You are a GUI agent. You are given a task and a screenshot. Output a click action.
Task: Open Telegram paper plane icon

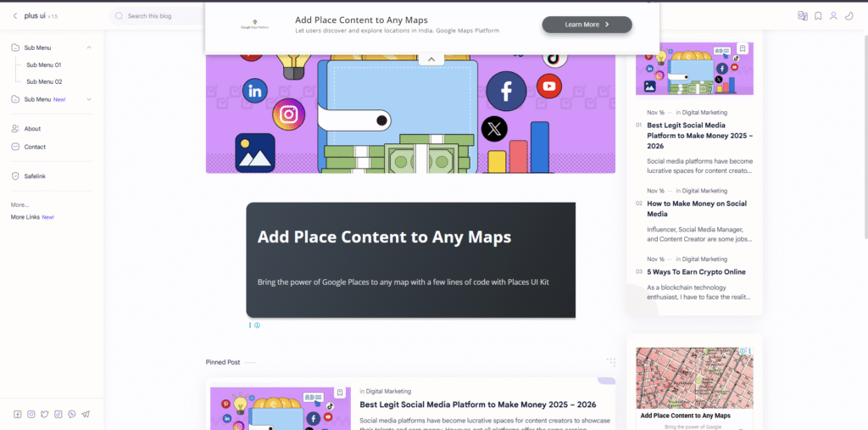[86, 414]
